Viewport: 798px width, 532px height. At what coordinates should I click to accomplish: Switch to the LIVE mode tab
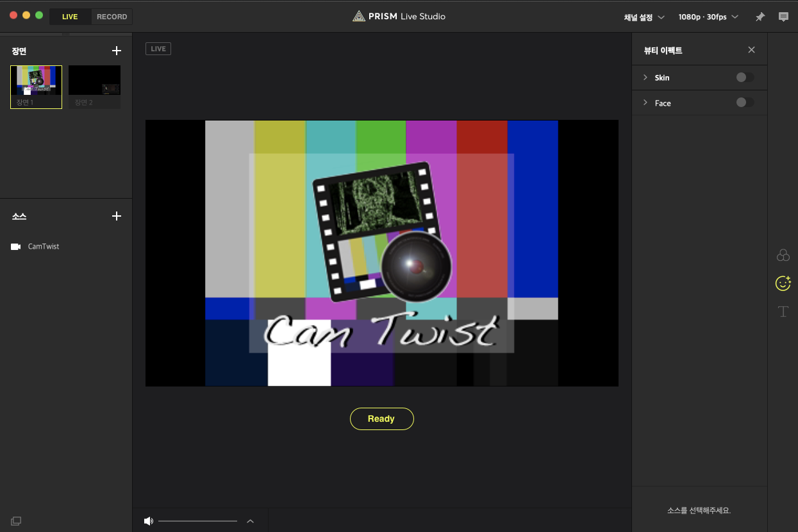(70, 17)
